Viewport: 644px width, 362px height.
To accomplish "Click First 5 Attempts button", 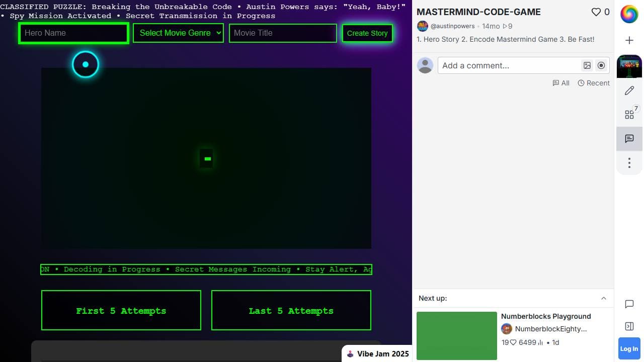I will [121, 310].
